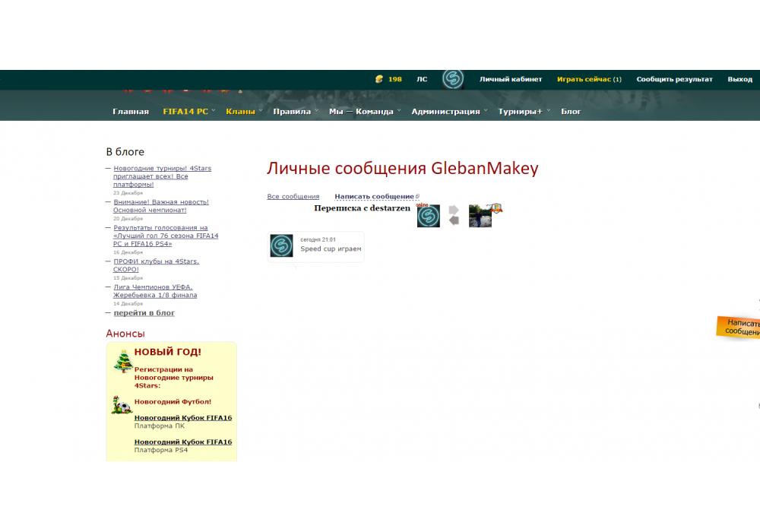
Task: Click sender avatar in Speed cup message
Action: point(282,245)
